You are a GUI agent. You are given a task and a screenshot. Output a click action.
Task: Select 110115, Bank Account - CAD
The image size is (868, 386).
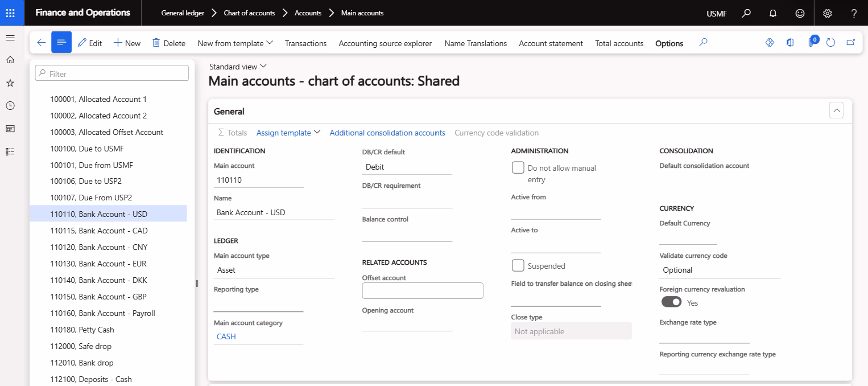point(108,231)
